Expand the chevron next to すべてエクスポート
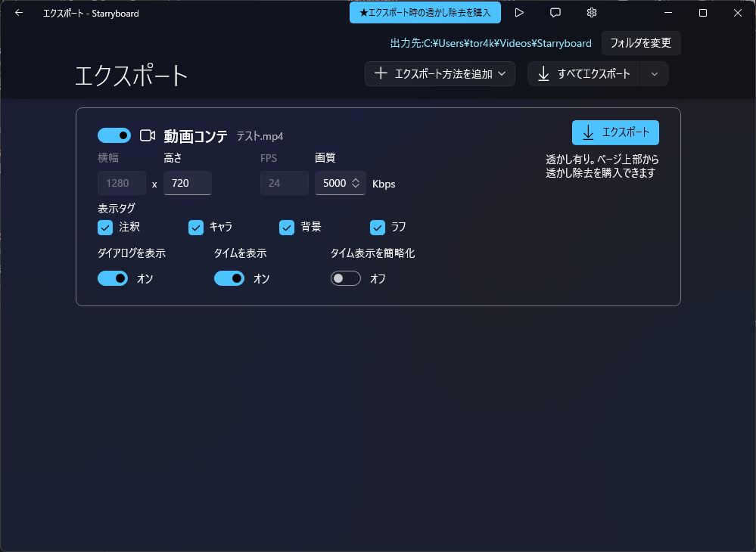756x552 pixels. [655, 73]
